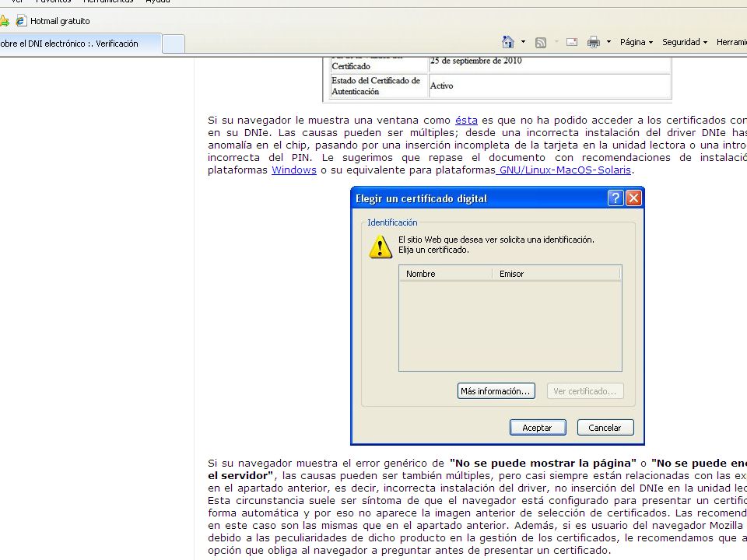This screenshot has width=747, height=560.
Task: Close the Elegir un certificado digital dialog
Action: (633, 198)
